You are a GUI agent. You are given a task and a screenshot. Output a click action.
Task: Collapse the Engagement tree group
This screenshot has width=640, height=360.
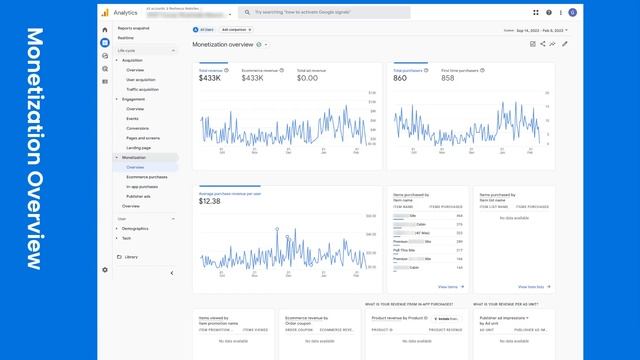117,99
